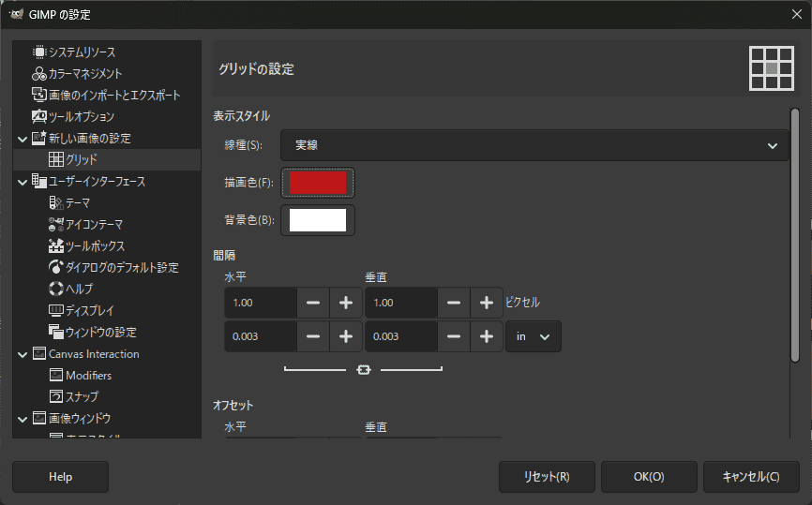Collapse the ユーザーインターフェース tree node
Screen dimensions: 812x505
point(23,182)
